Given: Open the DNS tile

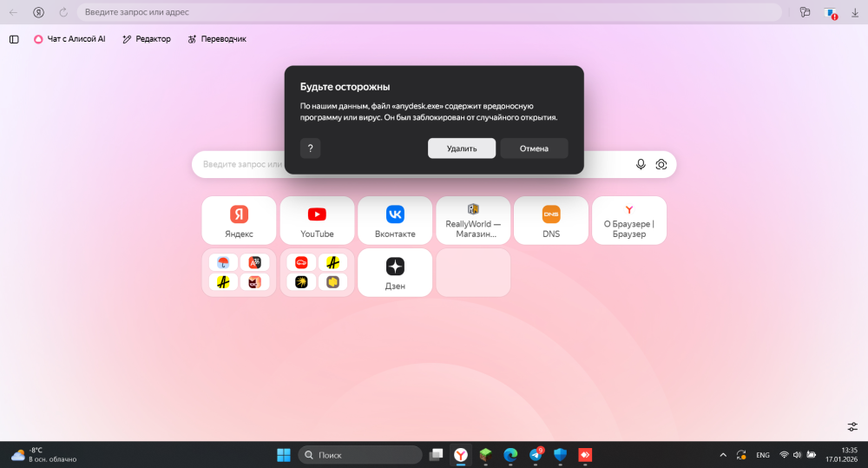Looking at the screenshot, I should (x=551, y=221).
